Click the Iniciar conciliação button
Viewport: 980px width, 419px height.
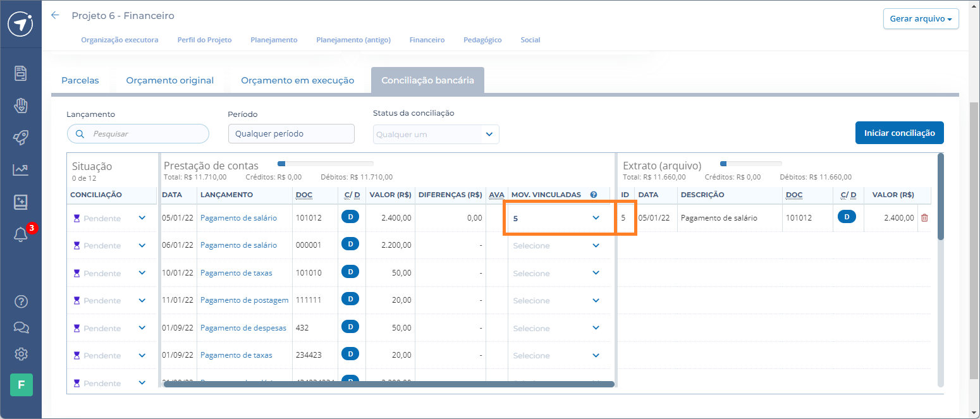[899, 133]
